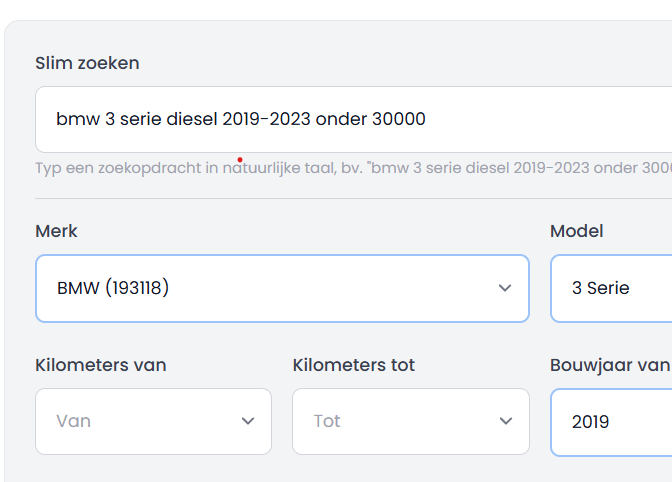The height and width of the screenshot is (482, 672).
Task: Click the small red dot marker
Action: click(x=240, y=159)
